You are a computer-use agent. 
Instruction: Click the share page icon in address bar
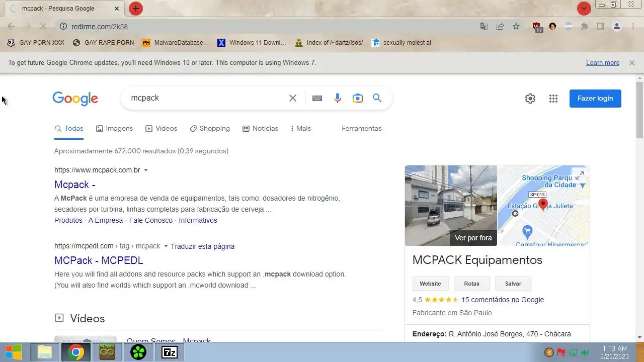(x=500, y=27)
